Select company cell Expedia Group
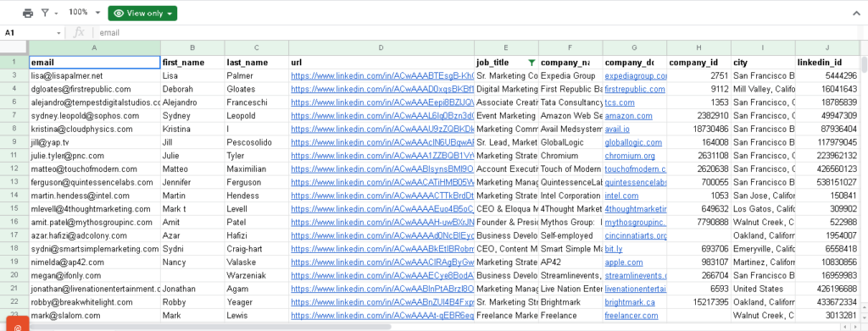Viewport: 868px width, 331px height. pyautogui.click(x=570, y=75)
